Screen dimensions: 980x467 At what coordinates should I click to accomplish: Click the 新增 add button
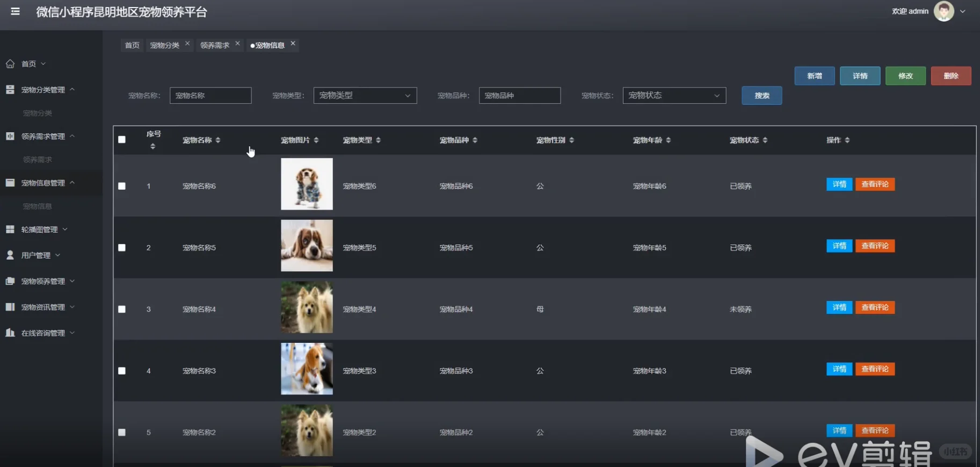click(815, 76)
